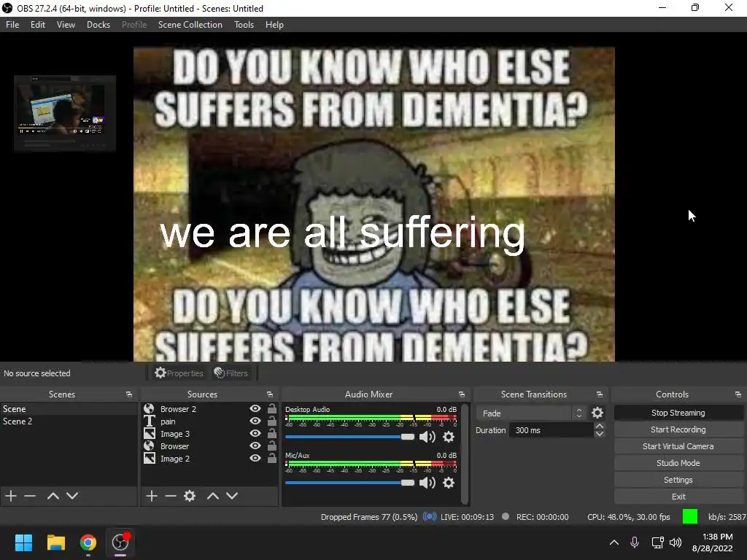Increase transition duration with up arrow
Image resolution: width=747 pixels, height=560 pixels.
pos(600,426)
